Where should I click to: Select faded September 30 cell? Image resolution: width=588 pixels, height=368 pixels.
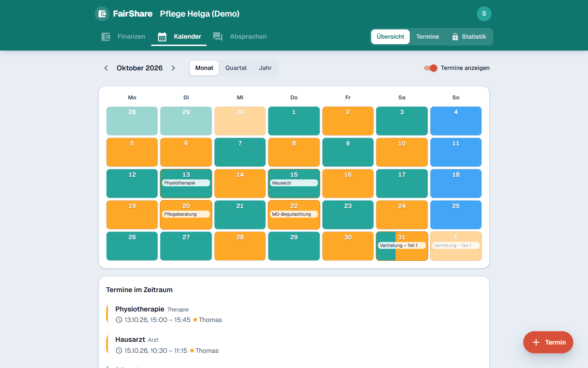[240, 121]
